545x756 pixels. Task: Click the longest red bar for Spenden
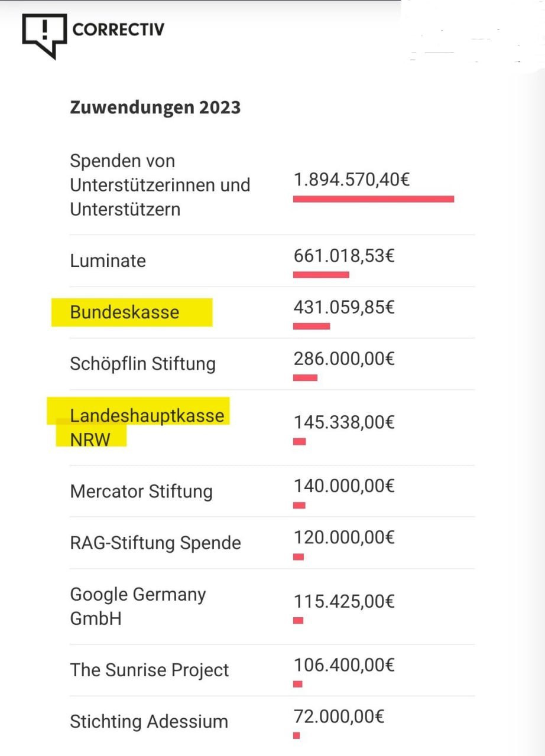pos(374,199)
